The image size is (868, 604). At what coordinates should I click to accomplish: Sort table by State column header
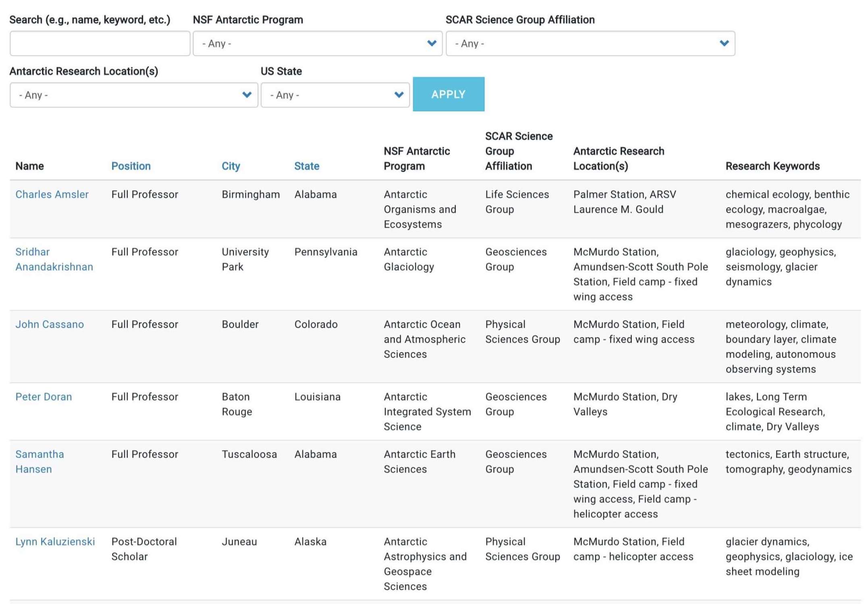[306, 166]
